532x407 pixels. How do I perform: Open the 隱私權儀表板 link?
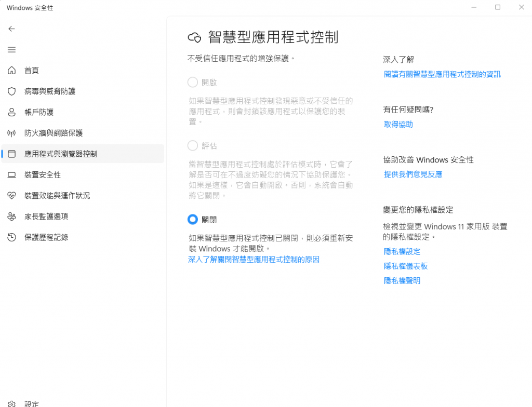pyautogui.click(x=406, y=266)
